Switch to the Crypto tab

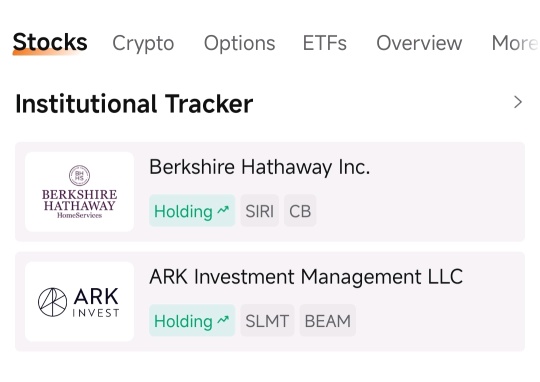click(x=143, y=43)
